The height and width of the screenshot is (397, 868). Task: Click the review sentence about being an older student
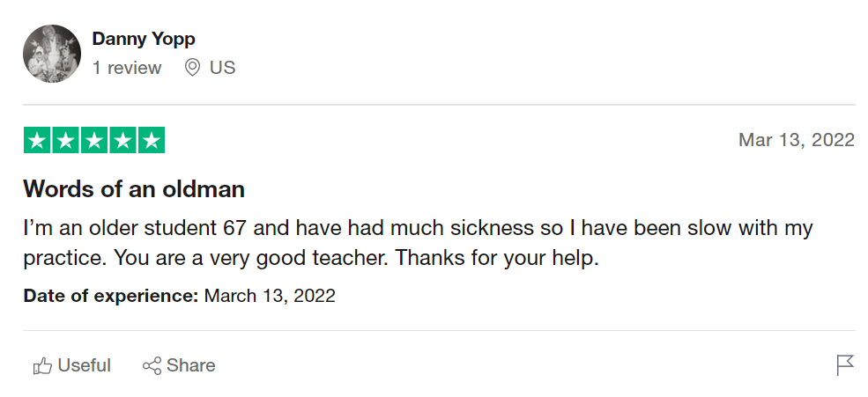point(418,228)
